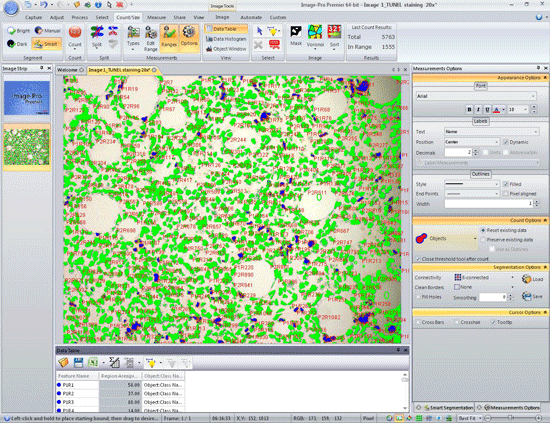Open the label Text dropdown
Viewport: 550px width, 423px height.
click(491, 132)
